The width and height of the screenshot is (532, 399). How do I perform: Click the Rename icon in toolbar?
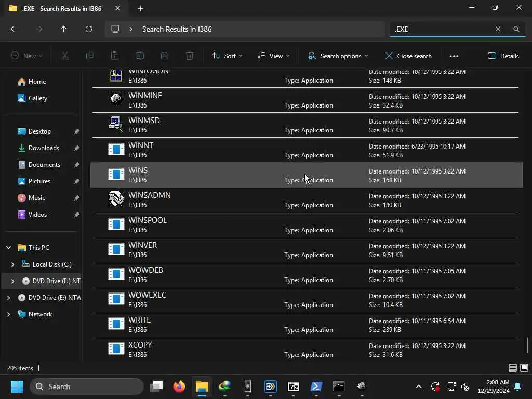click(x=140, y=56)
